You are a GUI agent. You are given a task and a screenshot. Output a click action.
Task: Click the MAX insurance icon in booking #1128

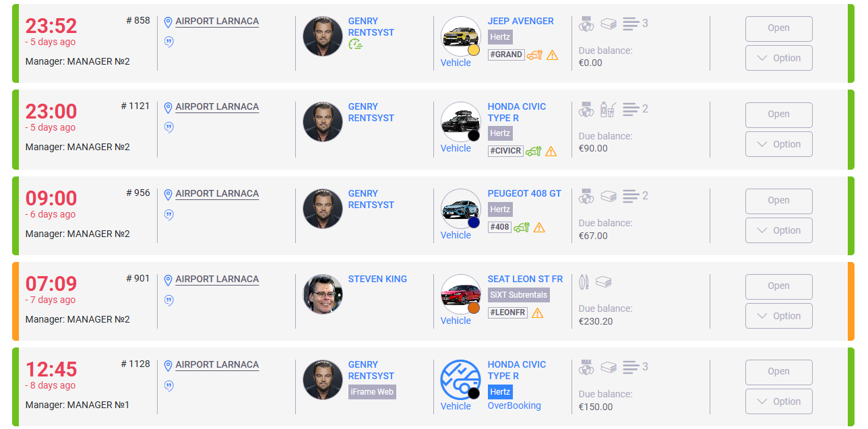(586, 367)
